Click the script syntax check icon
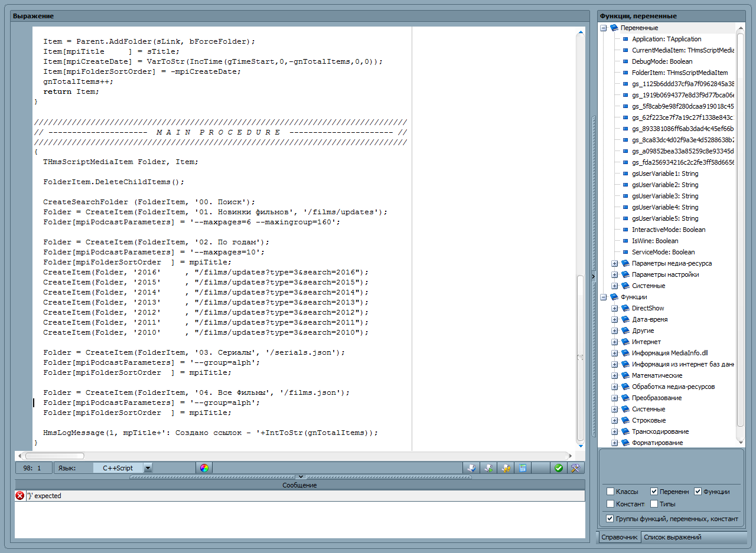This screenshot has height=553, width=756. (472, 468)
